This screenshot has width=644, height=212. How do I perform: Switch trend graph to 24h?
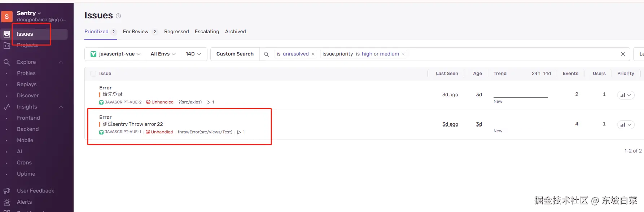536,74
